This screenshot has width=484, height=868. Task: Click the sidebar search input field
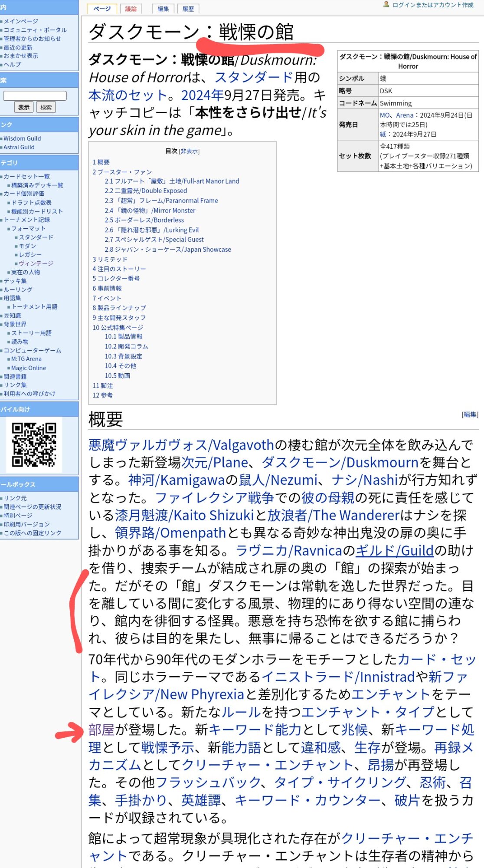click(35, 95)
